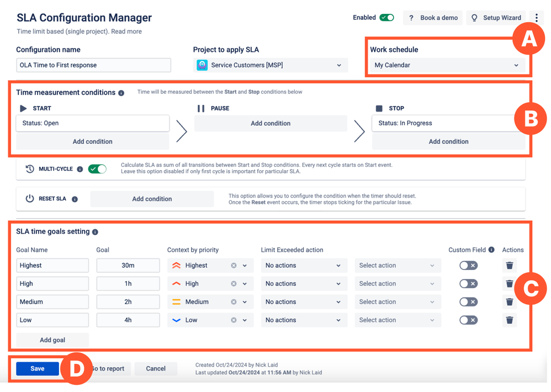This screenshot has width=551, height=392.
Task: Click the question mark icon in Book a demo
Action: point(411,18)
